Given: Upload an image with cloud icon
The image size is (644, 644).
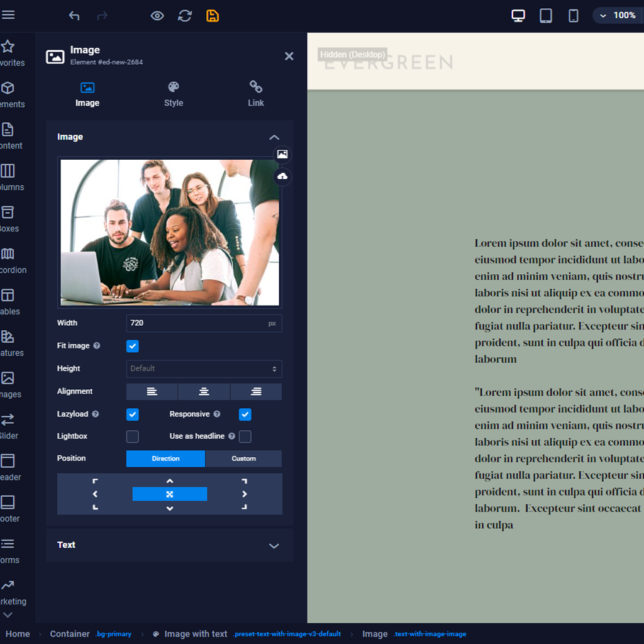Looking at the screenshot, I should pos(282,177).
